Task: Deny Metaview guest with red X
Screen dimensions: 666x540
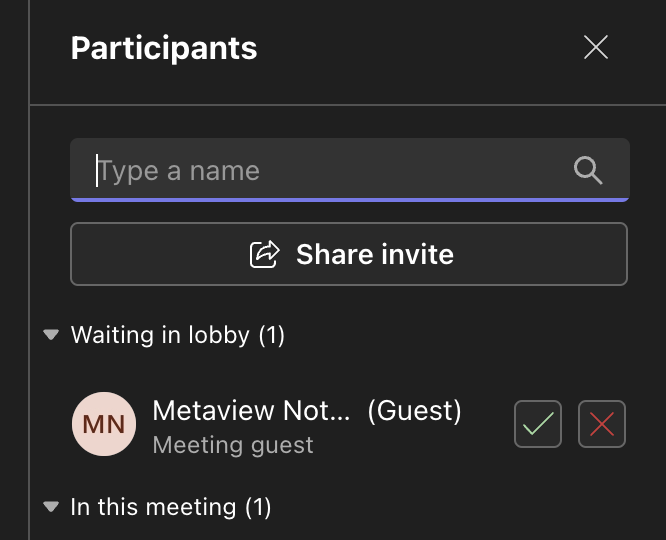Action: tap(602, 424)
